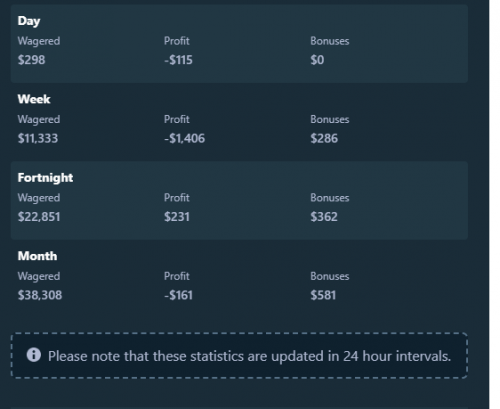Screen dimensions: 500x409
Task: Select the Fortnight statistics heading
Action: click(x=45, y=178)
